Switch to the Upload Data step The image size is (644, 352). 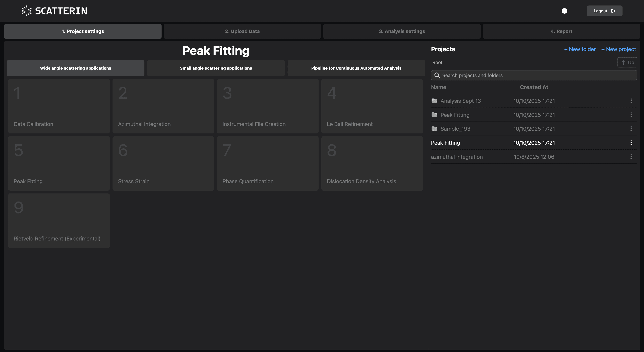coord(242,31)
